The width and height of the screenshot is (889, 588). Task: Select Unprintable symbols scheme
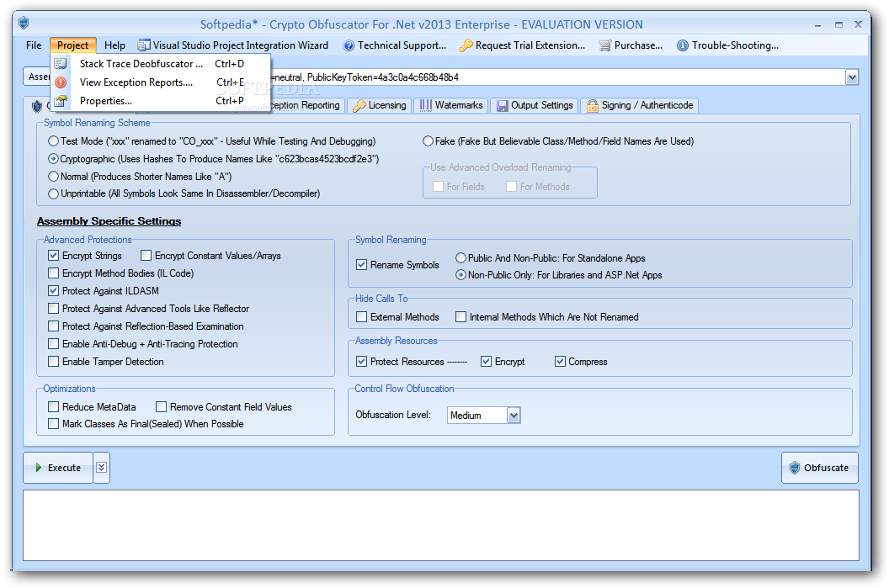(53, 193)
